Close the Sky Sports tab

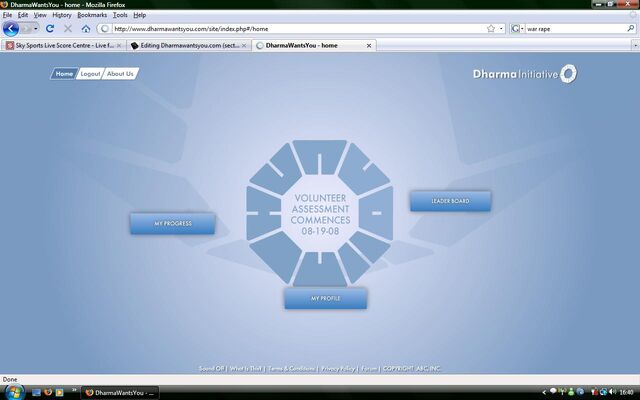tap(119, 46)
